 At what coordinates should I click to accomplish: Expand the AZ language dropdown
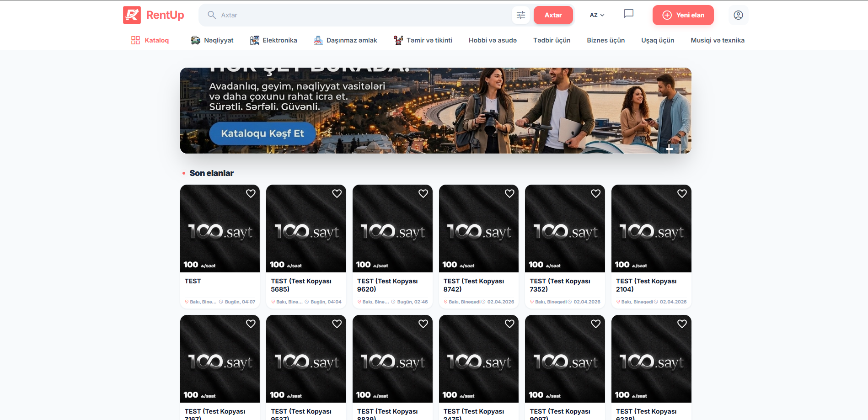pos(597,15)
